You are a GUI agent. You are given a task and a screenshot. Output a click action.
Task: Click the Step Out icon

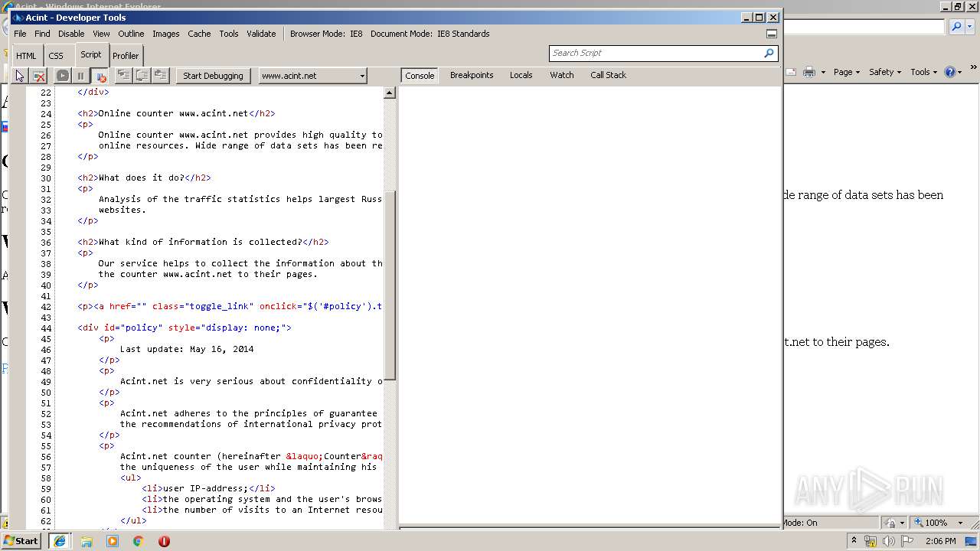point(161,75)
